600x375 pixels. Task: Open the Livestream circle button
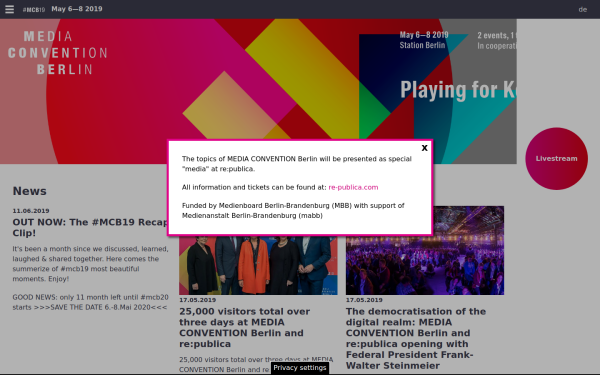[x=556, y=158]
